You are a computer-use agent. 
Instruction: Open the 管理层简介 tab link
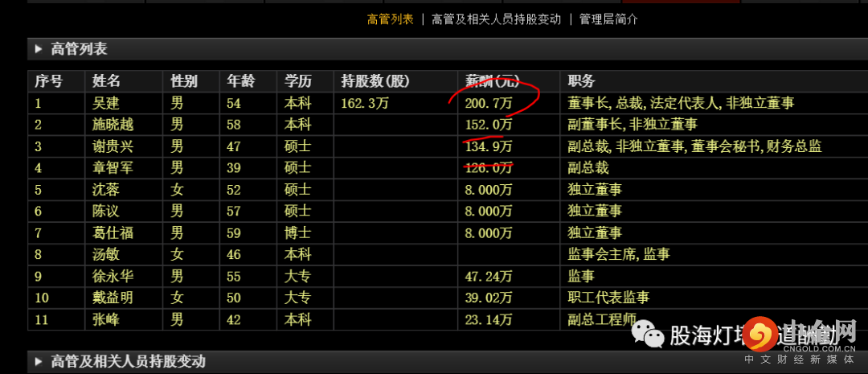[x=608, y=19]
